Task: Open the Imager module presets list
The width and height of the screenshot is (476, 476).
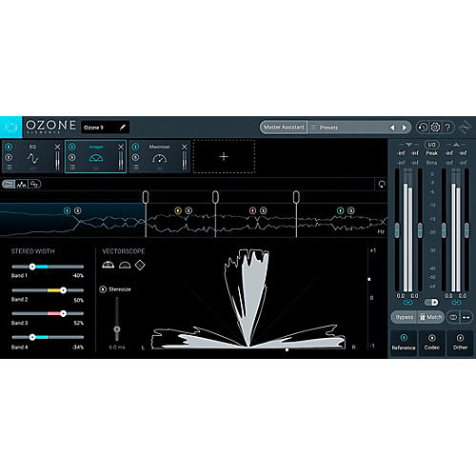Action: tap(72, 167)
